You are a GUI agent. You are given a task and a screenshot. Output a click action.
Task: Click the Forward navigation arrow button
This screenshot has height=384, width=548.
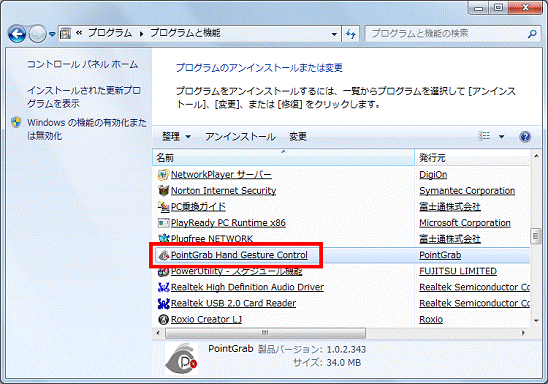pos(37,34)
